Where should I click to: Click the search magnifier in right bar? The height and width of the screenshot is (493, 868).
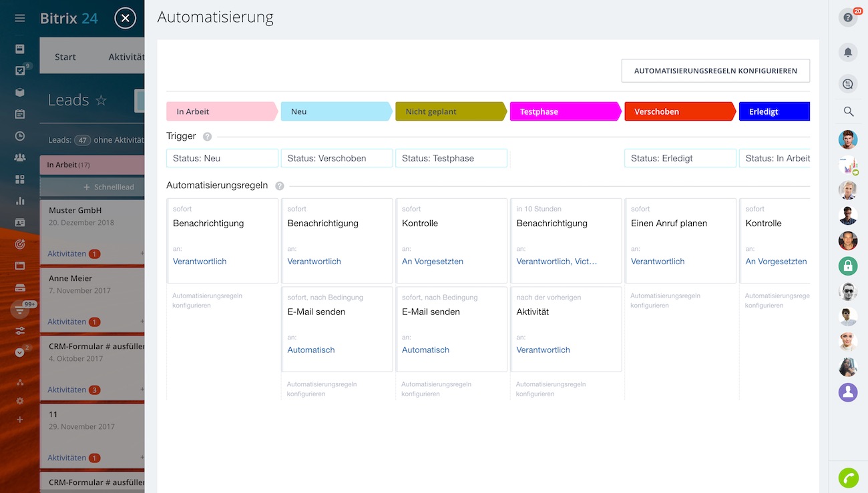(848, 111)
